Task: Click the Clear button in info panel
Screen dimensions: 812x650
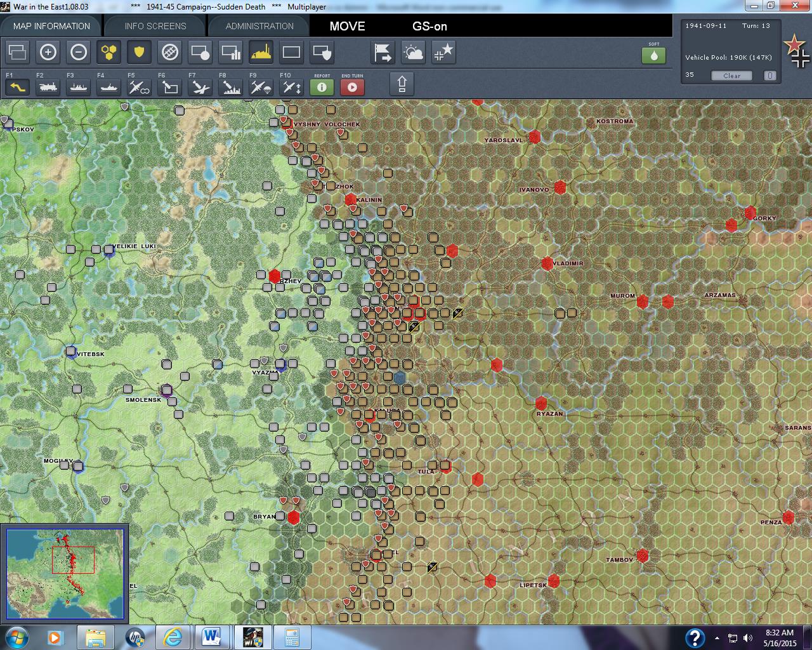Action: click(731, 76)
